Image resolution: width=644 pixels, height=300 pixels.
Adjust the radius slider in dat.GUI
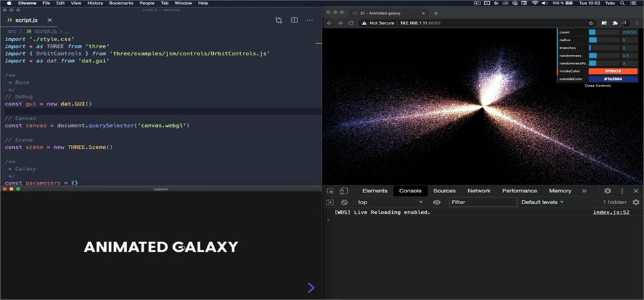(x=604, y=40)
